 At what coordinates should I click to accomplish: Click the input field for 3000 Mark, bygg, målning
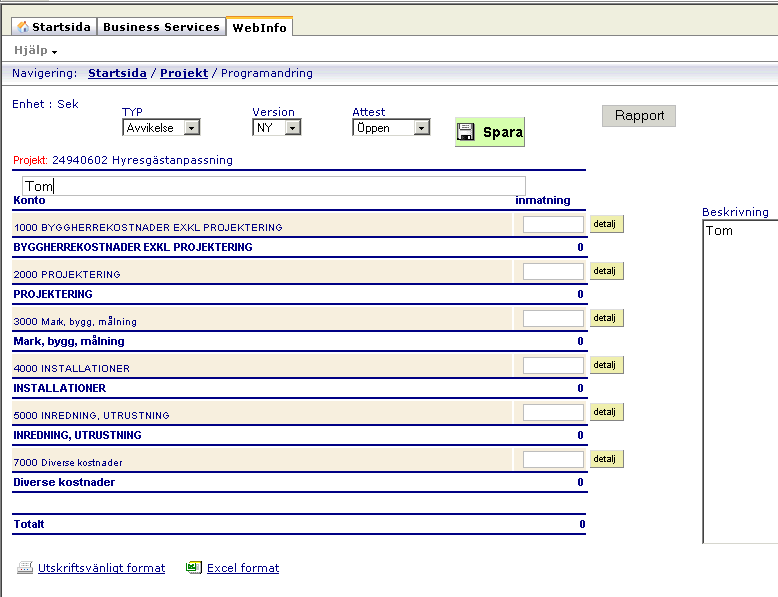(x=553, y=319)
